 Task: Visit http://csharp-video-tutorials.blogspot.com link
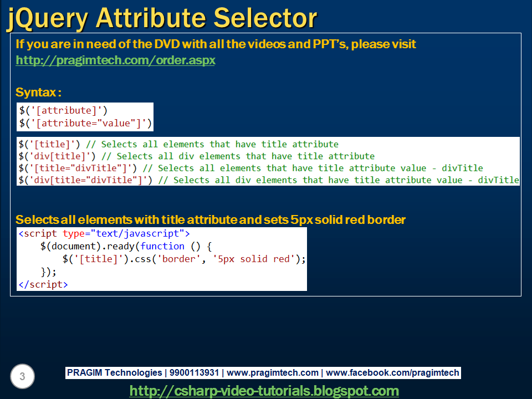pyautogui.click(x=266, y=391)
